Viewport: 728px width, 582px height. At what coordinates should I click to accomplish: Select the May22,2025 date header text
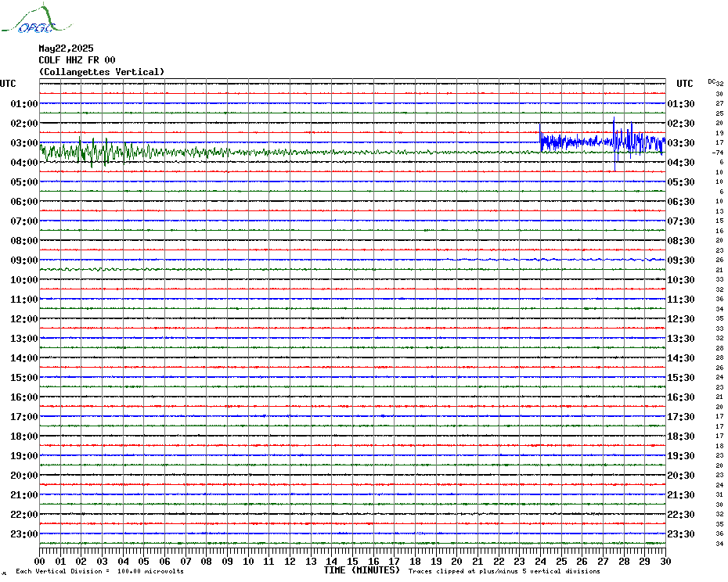coord(66,48)
